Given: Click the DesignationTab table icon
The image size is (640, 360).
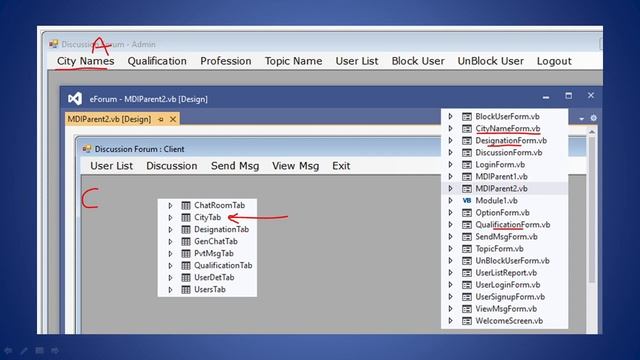Looking at the screenshot, I should point(186,229).
